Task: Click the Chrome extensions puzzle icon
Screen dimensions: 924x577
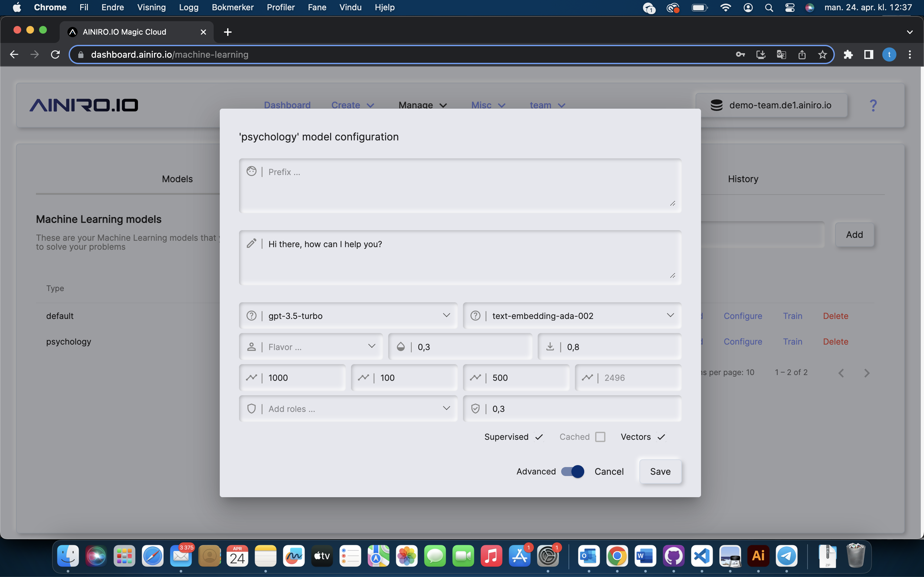Action: point(848,54)
